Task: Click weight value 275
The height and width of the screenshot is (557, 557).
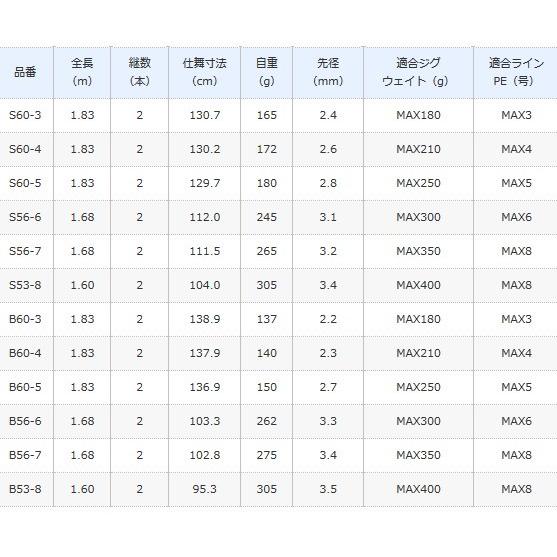Action: (267, 455)
